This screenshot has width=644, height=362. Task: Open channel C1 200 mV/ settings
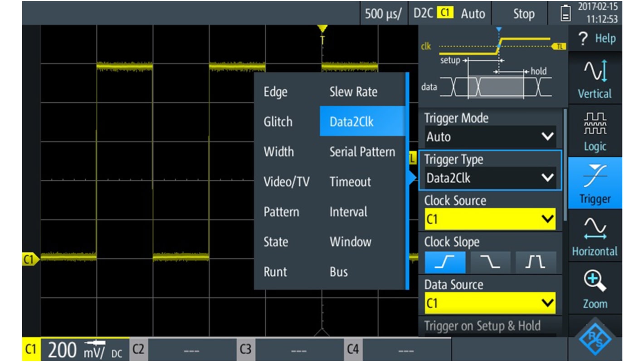point(76,349)
